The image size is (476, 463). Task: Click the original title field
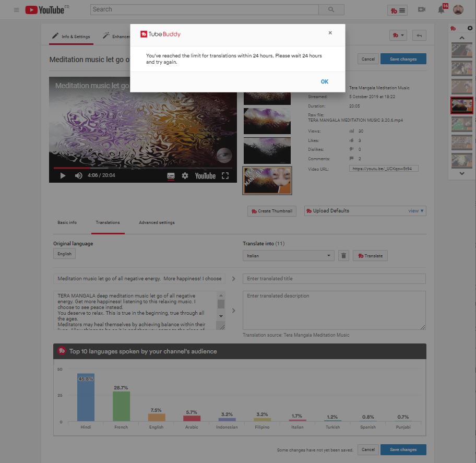click(x=139, y=279)
